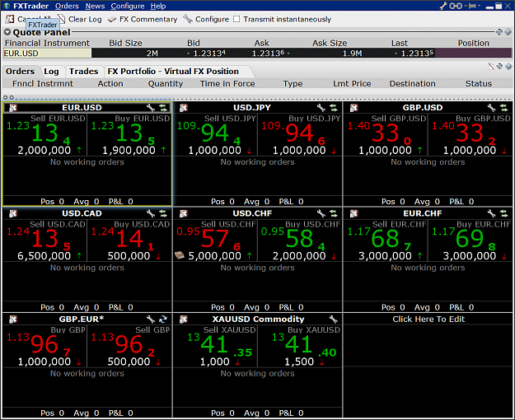The height and width of the screenshot is (420, 515).
Task: Open EUR.USD cell wrench configuration
Action: (151, 107)
